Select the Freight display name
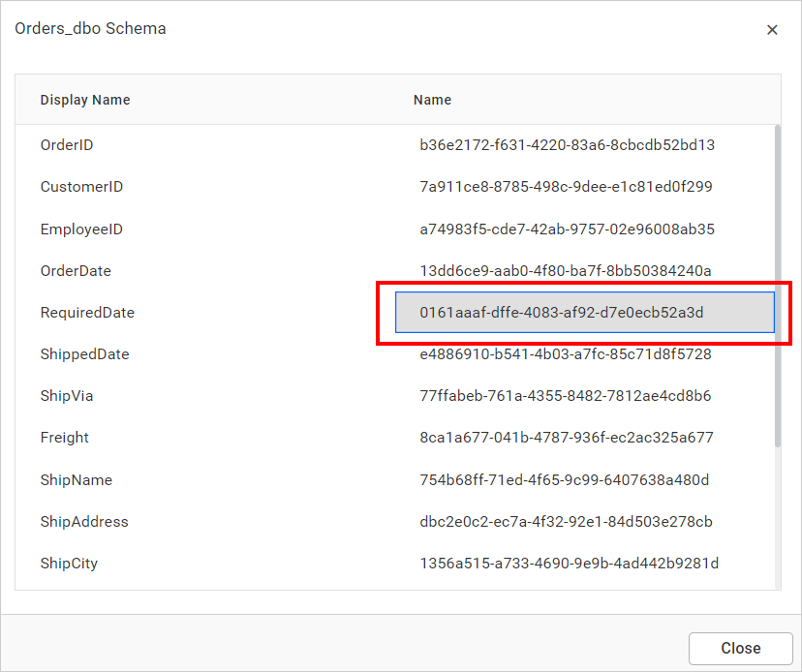This screenshot has height=672, width=802. pyautogui.click(x=65, y=438)
